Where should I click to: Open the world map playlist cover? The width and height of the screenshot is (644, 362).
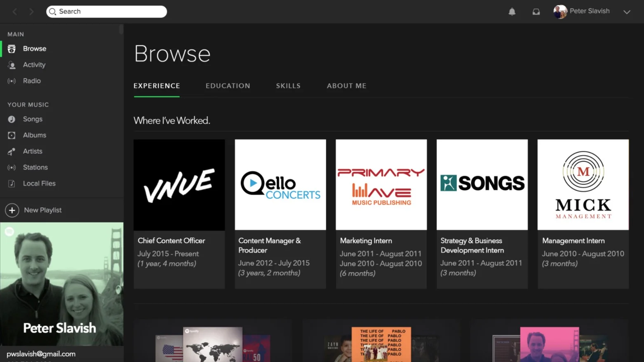(x=213, y=345)
